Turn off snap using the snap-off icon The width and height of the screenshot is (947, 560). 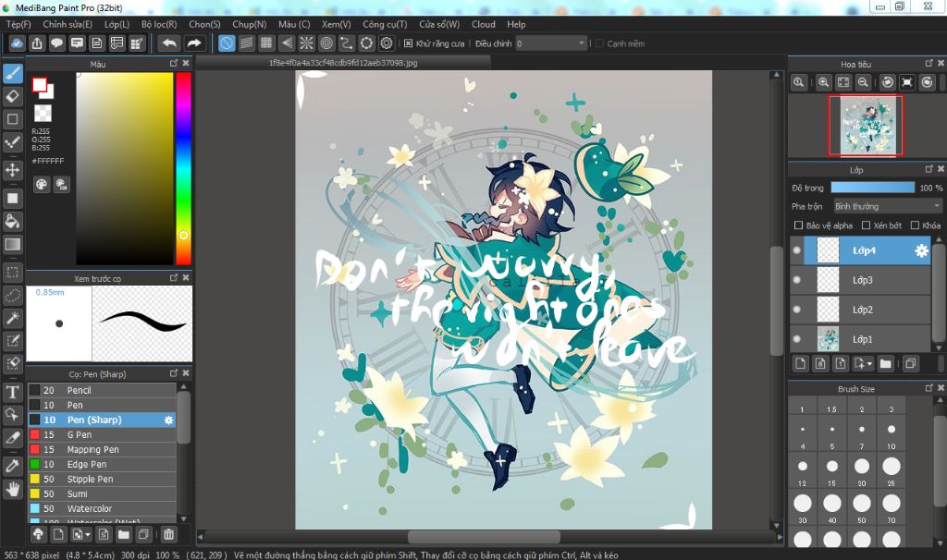pos(227,43)
